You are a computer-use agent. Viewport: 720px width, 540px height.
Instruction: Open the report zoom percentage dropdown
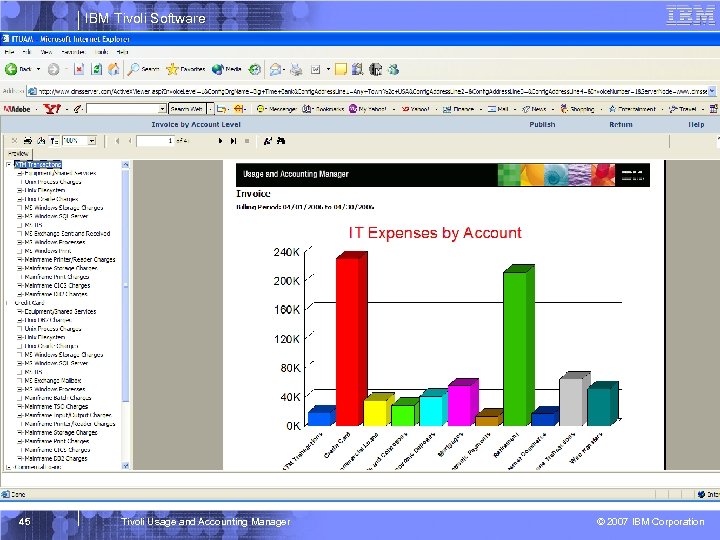point(92,141)
